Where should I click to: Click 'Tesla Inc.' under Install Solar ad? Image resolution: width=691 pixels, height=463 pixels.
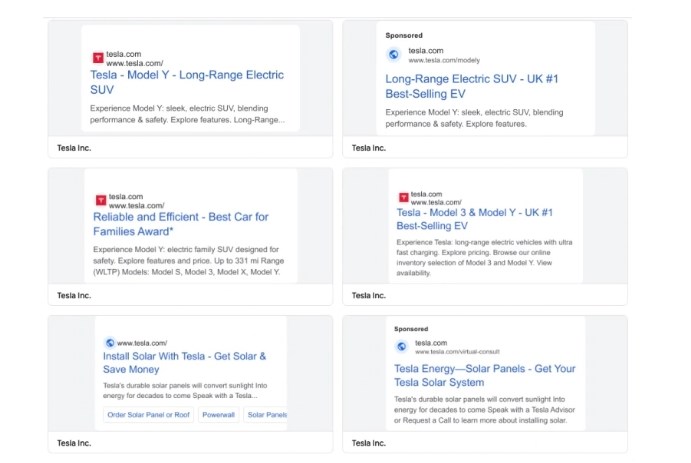74,443
